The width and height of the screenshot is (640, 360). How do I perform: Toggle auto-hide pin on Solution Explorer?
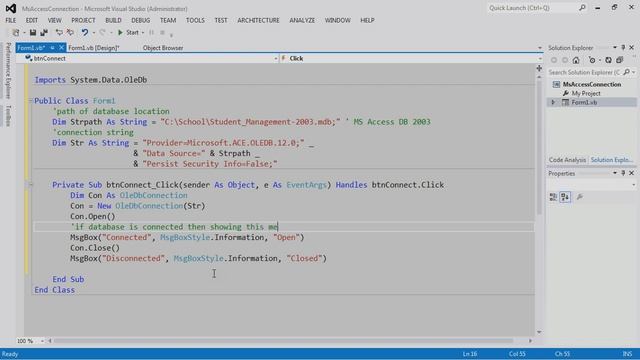623,48
